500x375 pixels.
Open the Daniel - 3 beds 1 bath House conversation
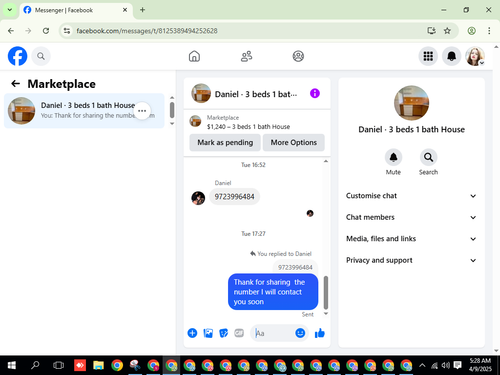click(84, 111)
